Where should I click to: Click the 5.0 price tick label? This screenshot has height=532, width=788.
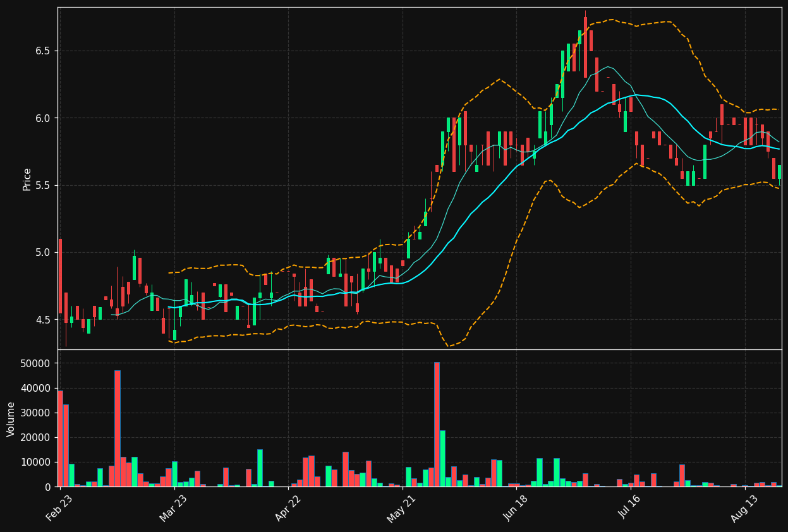[44, 253]
